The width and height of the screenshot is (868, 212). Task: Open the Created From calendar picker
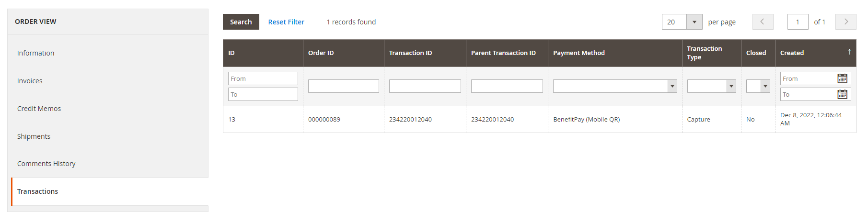point(842,78)
